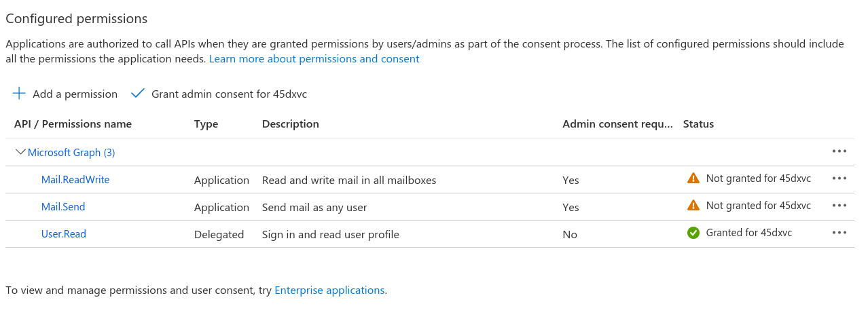Screen dimensions: 868x321
Task: Click the Status column header
Action: click(698, 124)
